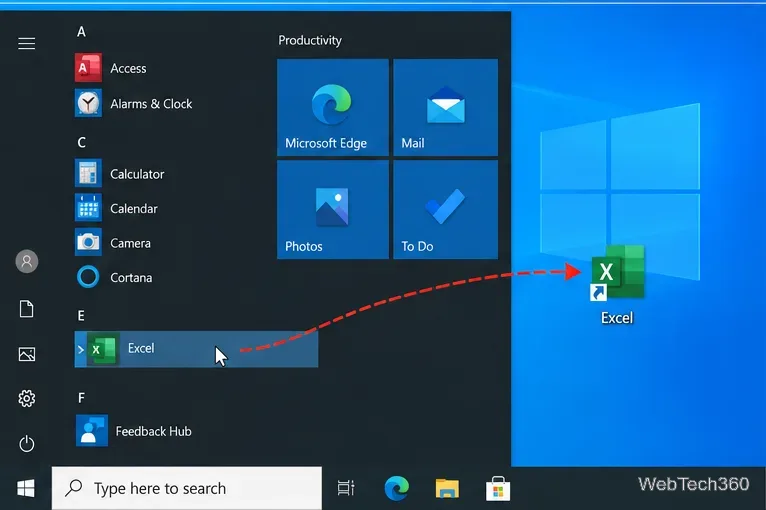Open Task View on the taskbar
This screenshot has height=510, width=766.
coord(346,488)
